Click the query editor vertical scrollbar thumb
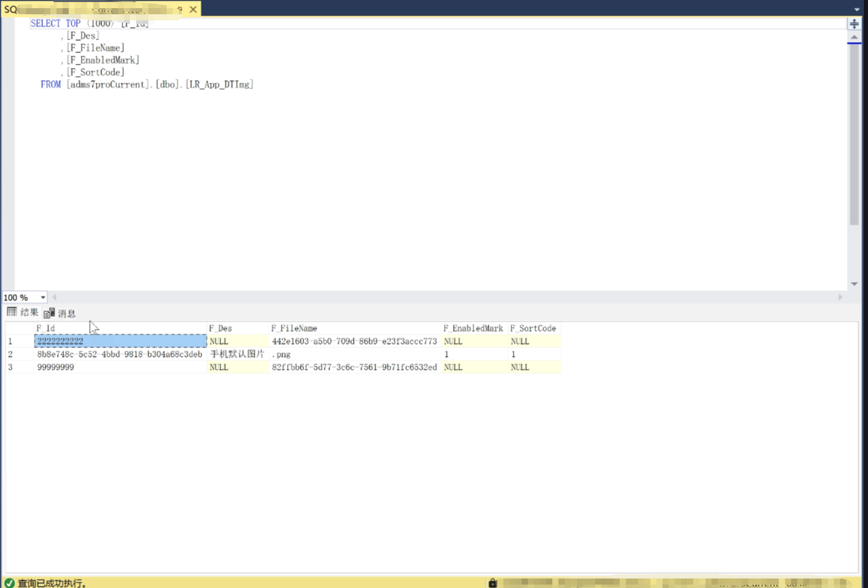868x588 pixels. (x=854, y=135)
